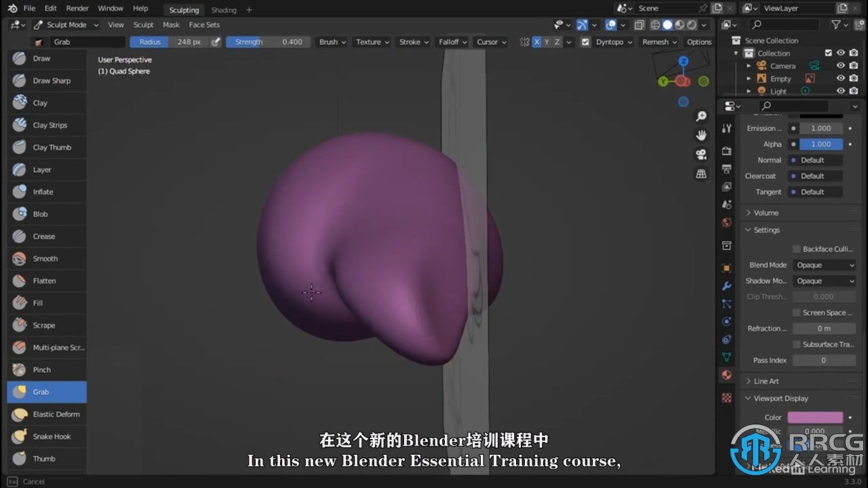Toggle Z axis symmetry
The height and width of the screenshot is (488, 868).
pos(557,42)
